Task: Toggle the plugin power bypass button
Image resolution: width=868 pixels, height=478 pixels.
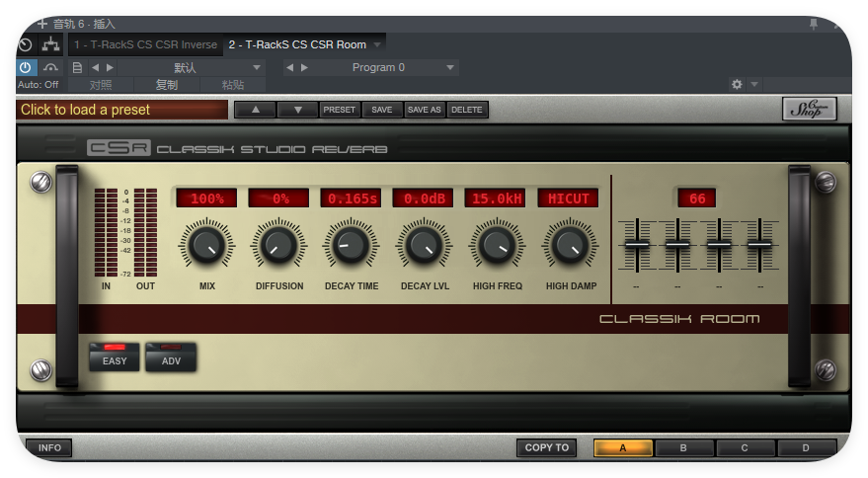Action: click(x=26, y=67)
